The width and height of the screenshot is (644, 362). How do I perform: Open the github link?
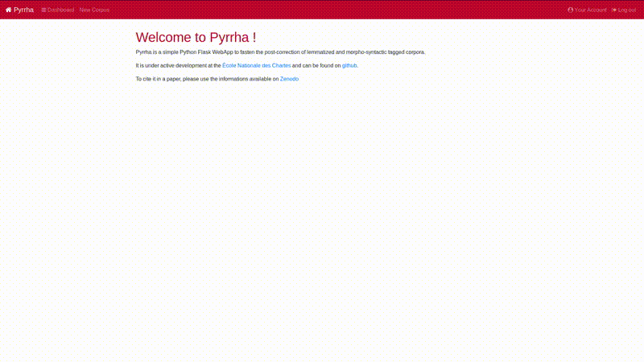[x=349, y=66]
